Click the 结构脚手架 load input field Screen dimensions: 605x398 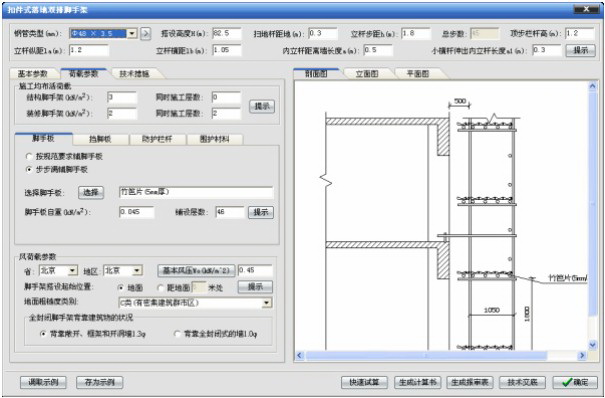pos(122,98)
